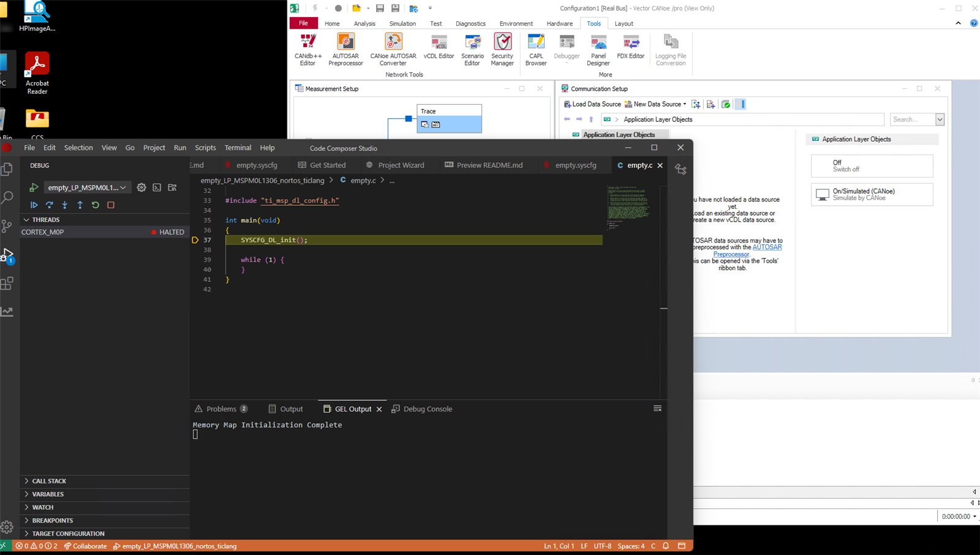Toggle breakpoint indicator on line 37
The width and height of the screenshot is (980, 555).
click(x=195, y=240)
